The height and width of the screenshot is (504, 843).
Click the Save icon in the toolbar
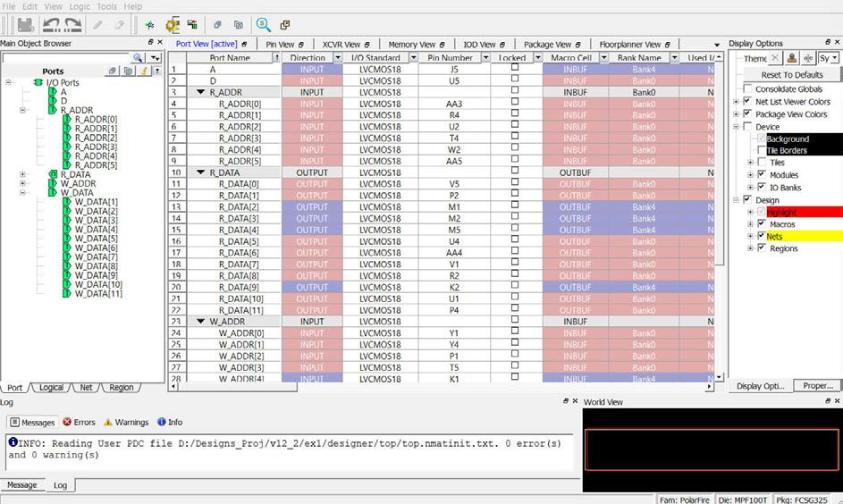25,25
